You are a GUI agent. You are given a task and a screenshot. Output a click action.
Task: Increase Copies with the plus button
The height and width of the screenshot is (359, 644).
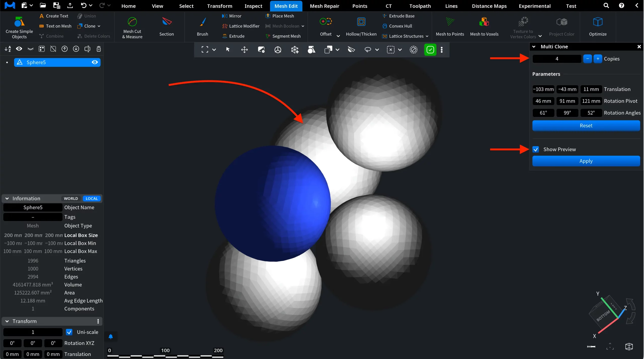(x=598, y=59)
